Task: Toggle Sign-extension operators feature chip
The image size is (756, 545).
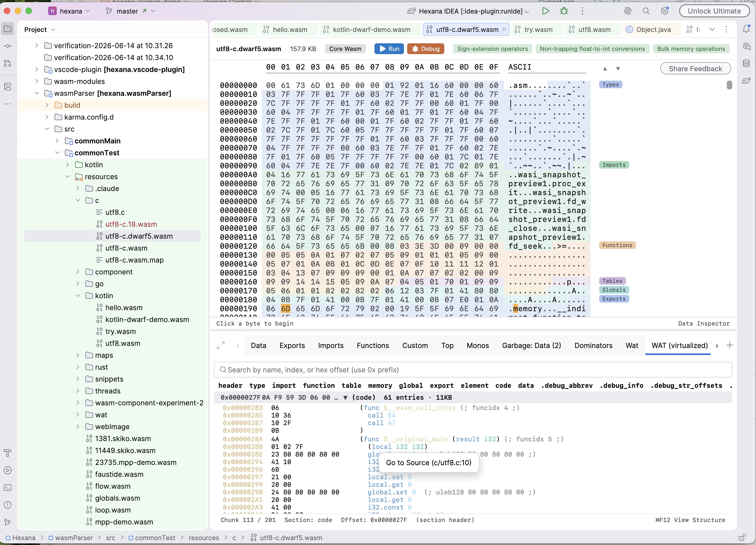Action: click(492, 49)
